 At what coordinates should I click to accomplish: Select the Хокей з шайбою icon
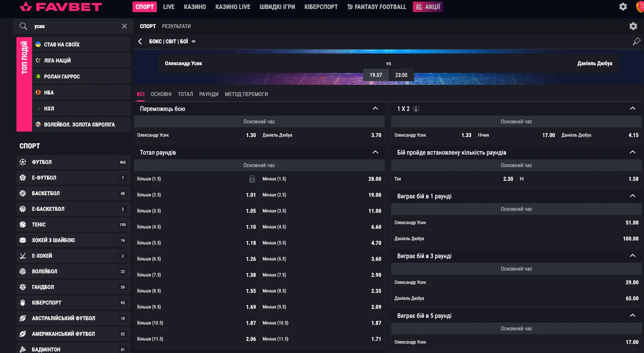click(x=23, y=240)
